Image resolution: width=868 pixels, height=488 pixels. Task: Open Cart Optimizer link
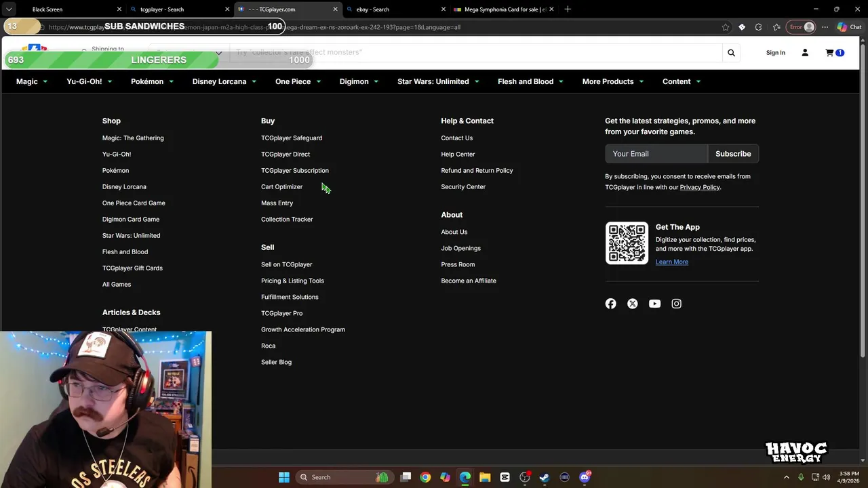pos(281,186)
